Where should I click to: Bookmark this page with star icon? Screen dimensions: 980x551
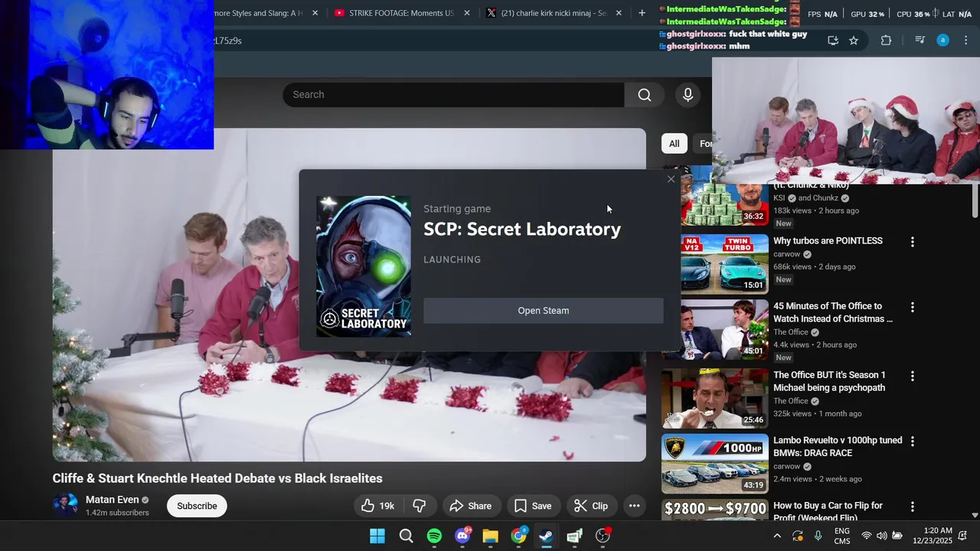coord(854,41)
